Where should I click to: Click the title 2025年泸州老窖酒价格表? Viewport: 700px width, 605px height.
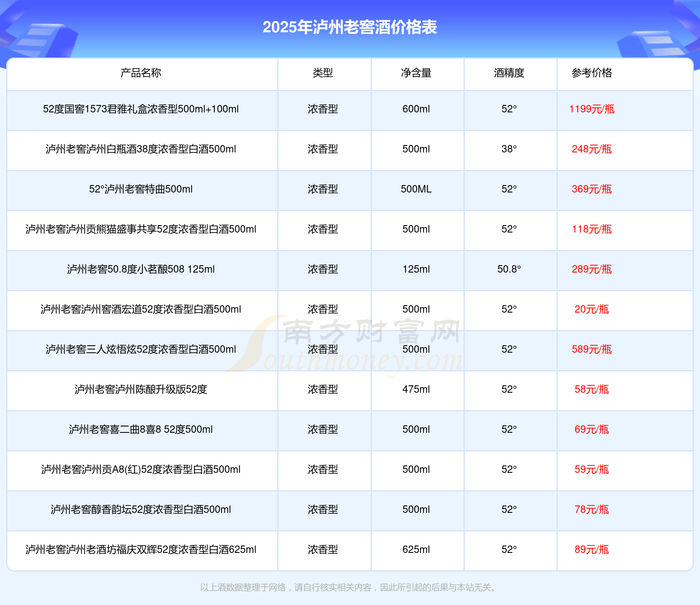tap(350, 27)
